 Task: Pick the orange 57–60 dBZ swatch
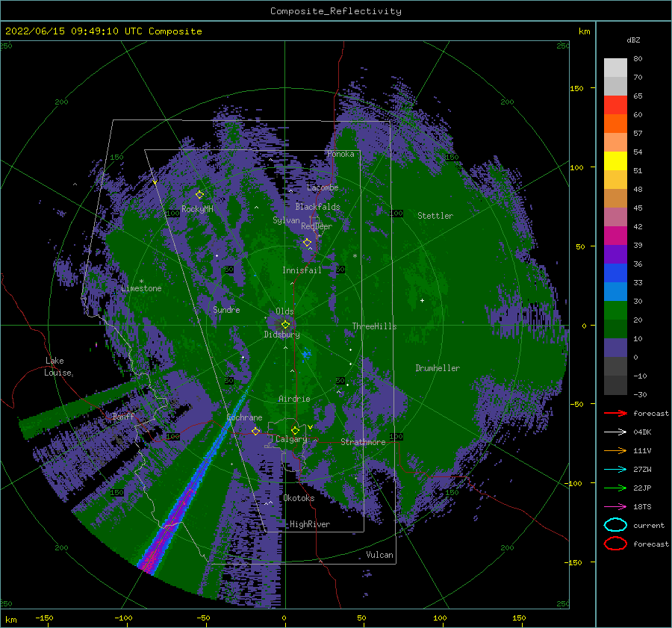[615, 124]
